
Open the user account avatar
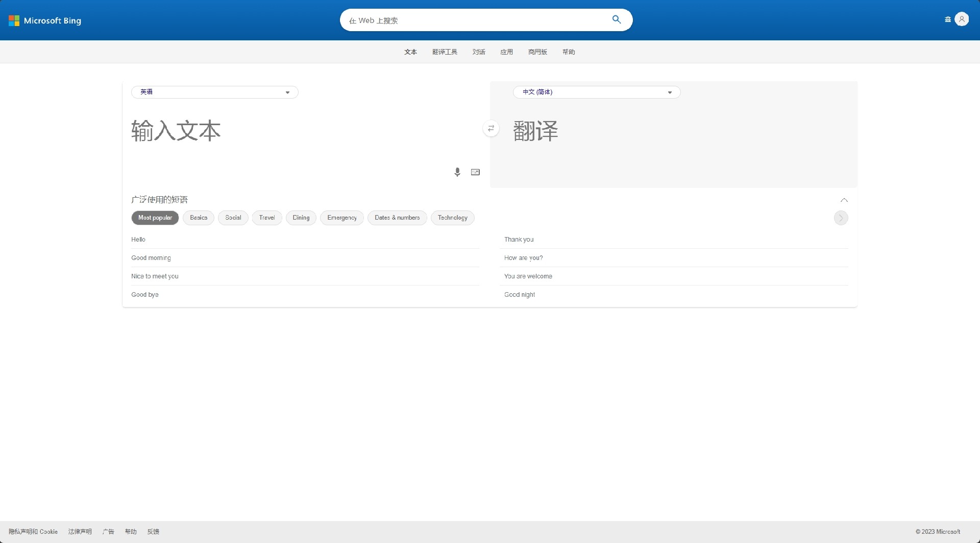coord(962,19)
